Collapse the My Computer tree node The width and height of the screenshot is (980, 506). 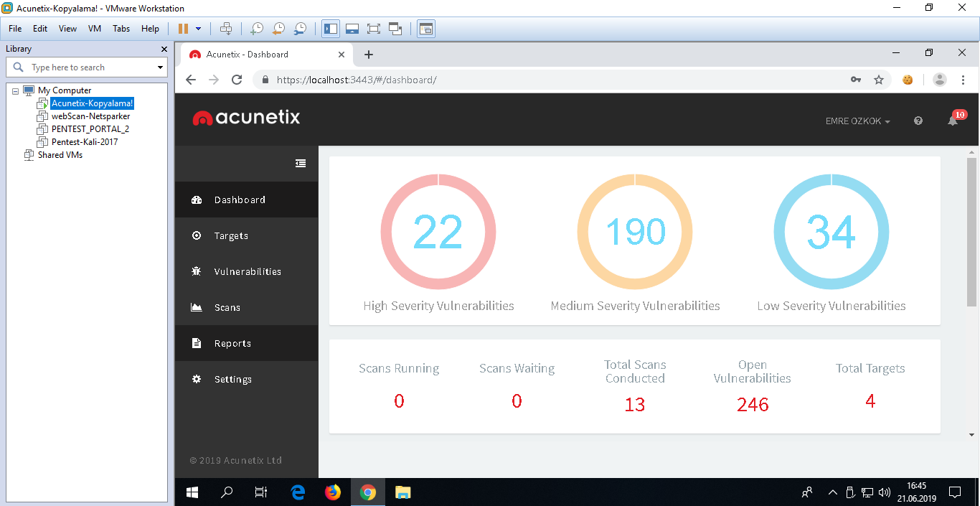[16, 91]
